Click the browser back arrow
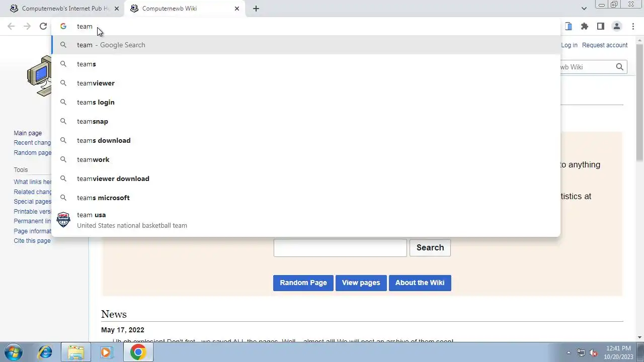Image resolution: width=644 pixels, height=362 pixels. coord(11,26)
